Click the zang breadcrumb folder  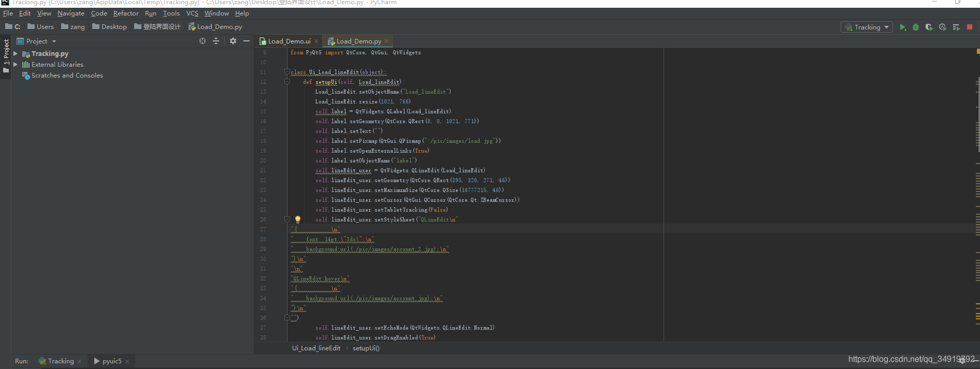click(73, 27)
